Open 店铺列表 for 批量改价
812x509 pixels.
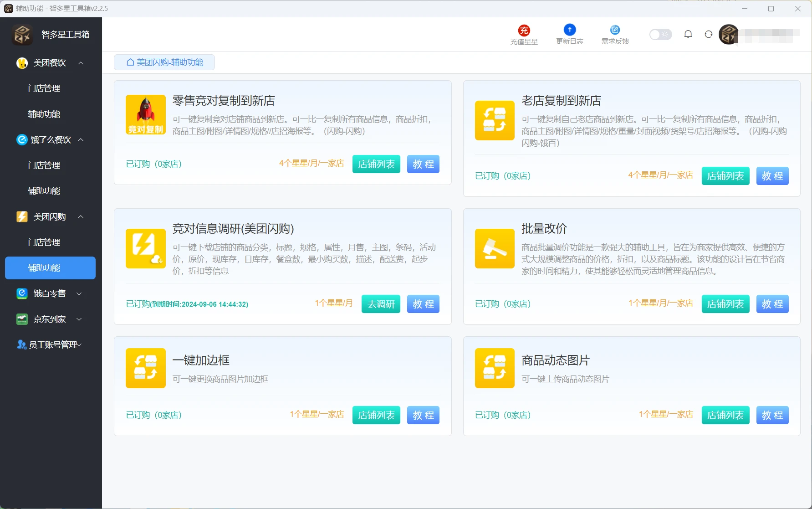(725, 304)
